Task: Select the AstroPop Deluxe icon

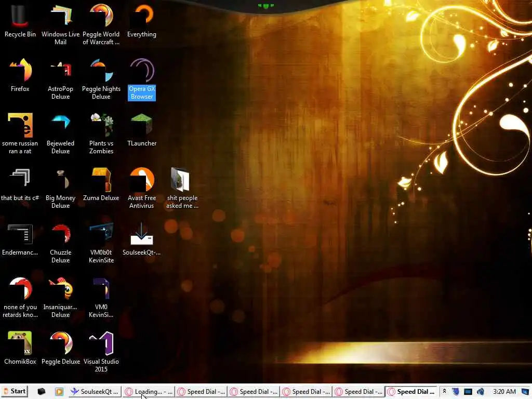Action: [x=60, y=79]
